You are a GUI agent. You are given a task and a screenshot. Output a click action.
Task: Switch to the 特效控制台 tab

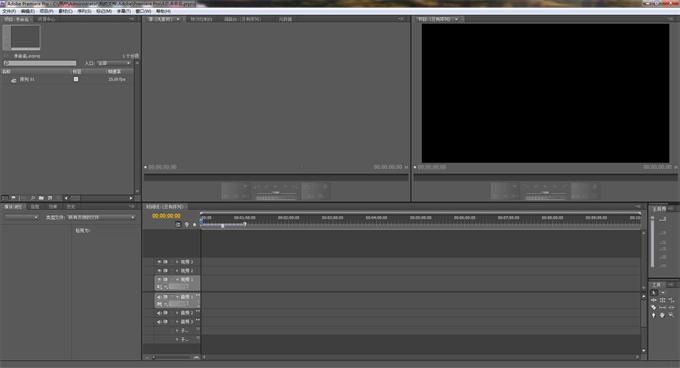pos(202,19)
